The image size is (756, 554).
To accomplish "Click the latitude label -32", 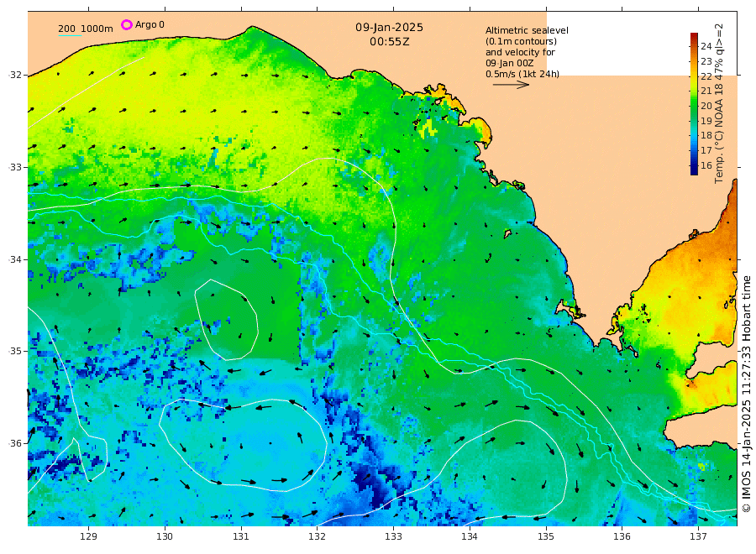I will (15, 76).
